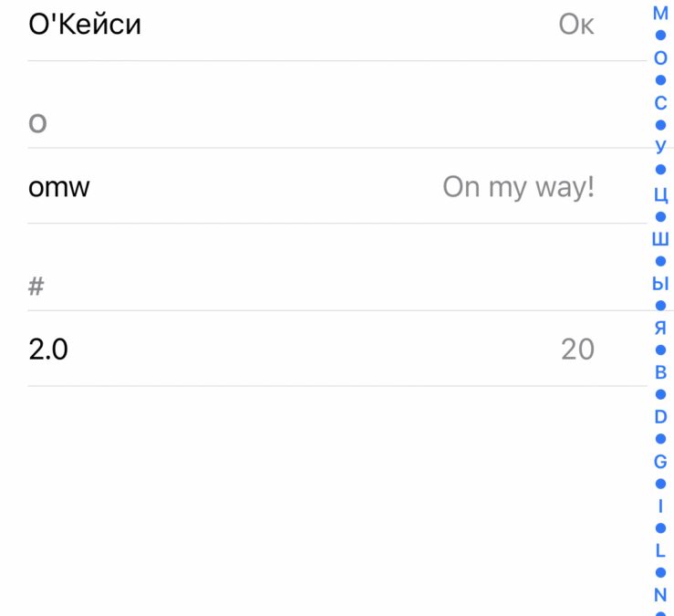Click the 'On my way!' phrase text
This screenshot has height=616, width=674.
pyautogui.click(x=518, y=188)
